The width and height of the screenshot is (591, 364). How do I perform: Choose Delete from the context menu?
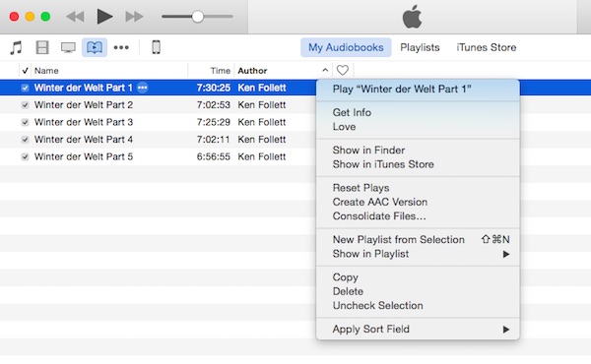[418, 292]
